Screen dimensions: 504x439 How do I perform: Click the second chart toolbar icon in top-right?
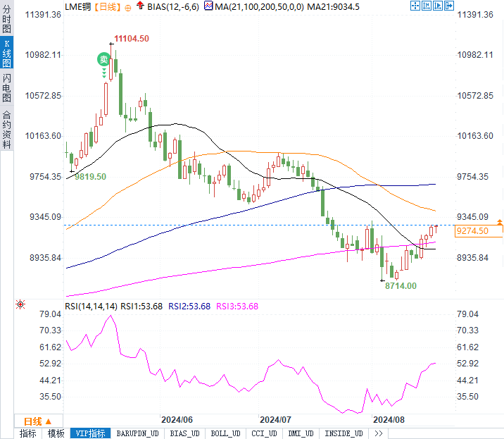[427, 6]
